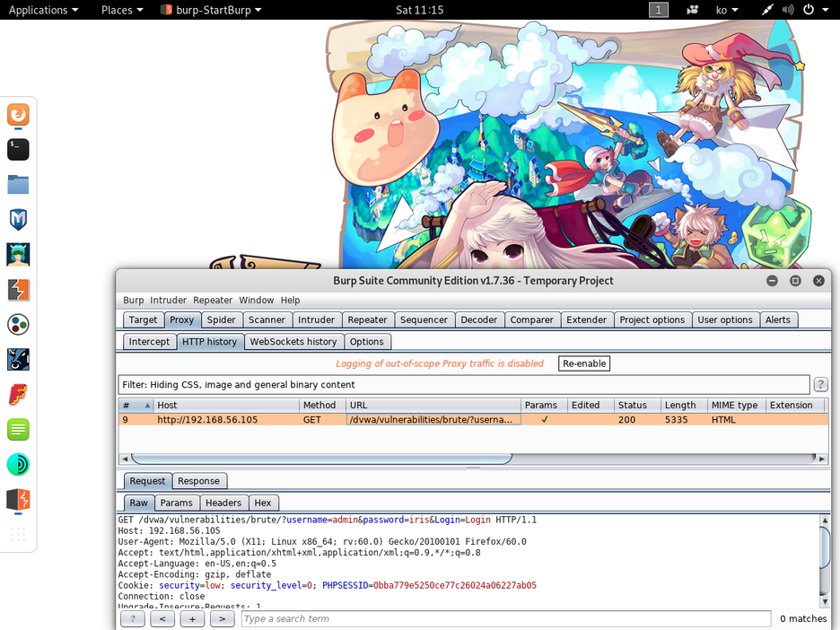Select history row for host 192.168.56.105
The height and width of the screenshot is (630, 840).
click(474, 419)
